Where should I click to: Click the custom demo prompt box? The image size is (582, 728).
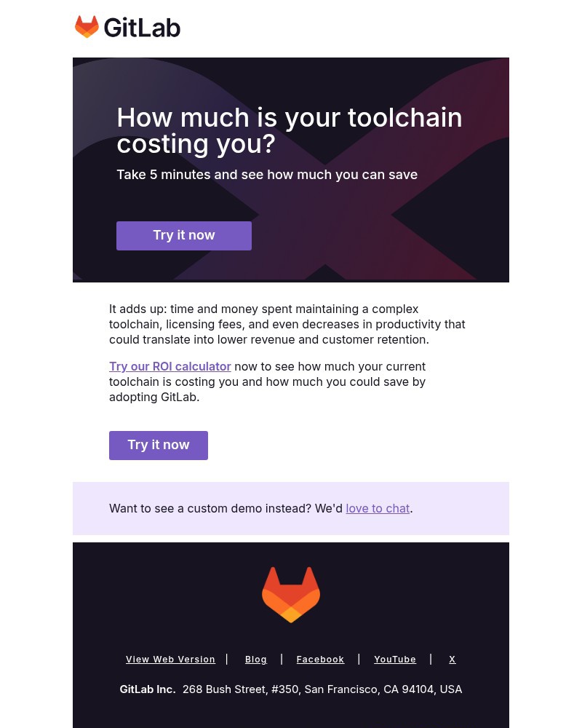click(291, 508)
